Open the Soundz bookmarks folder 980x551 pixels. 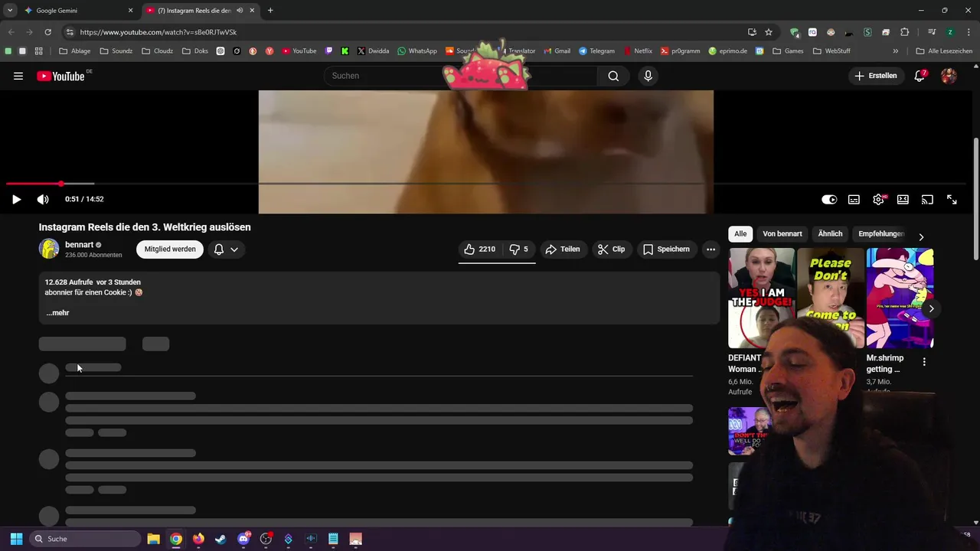[x=116, y=51]
